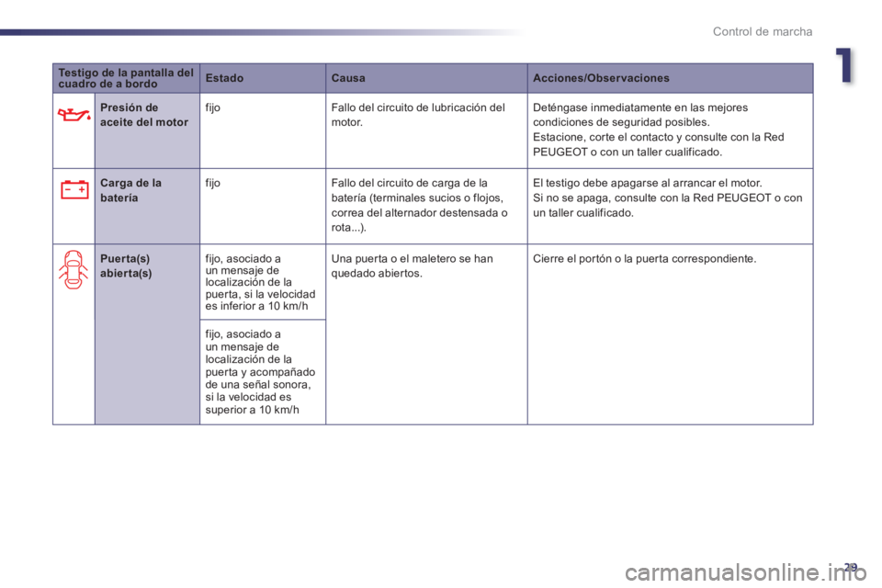Click the 'Acciones/Observaciones' column header
This screenshot has width=882, height=588.
[670, 78]
